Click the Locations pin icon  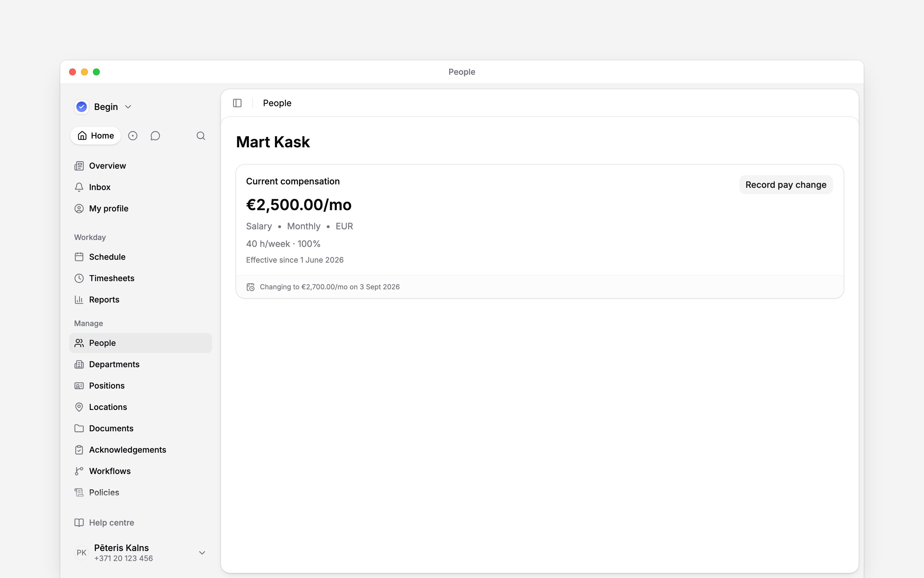pyautogui.click(x=79, y=407)
